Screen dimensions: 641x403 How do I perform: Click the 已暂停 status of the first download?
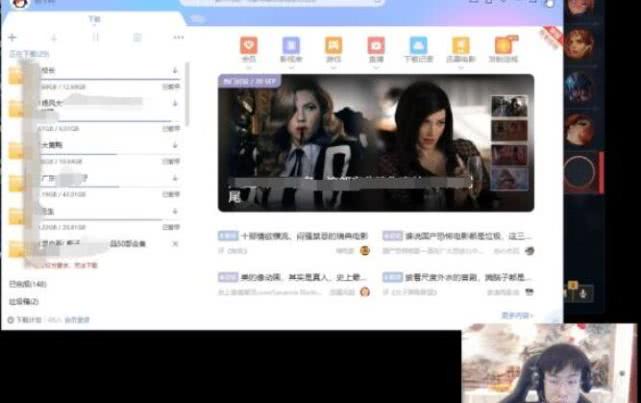[x=171, y=87]
